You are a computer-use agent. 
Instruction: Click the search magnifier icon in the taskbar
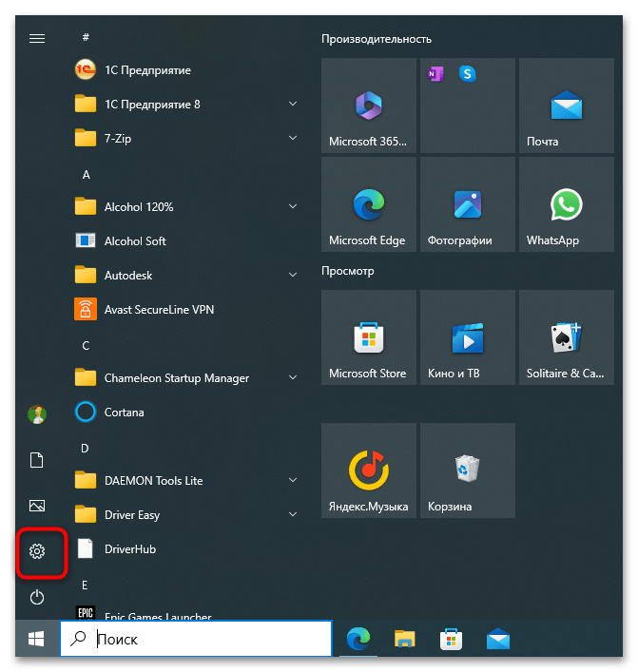pyautogui.click(x=78, y=639)
